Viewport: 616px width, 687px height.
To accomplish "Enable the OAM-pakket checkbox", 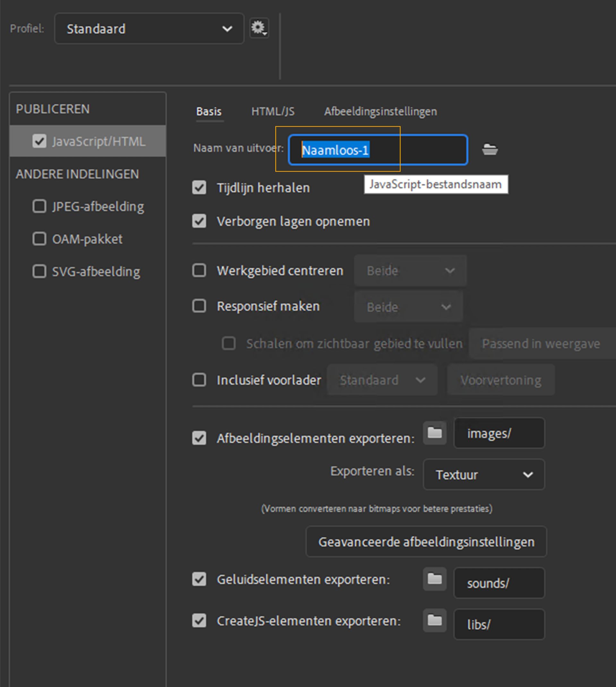I will coord(39,239).
